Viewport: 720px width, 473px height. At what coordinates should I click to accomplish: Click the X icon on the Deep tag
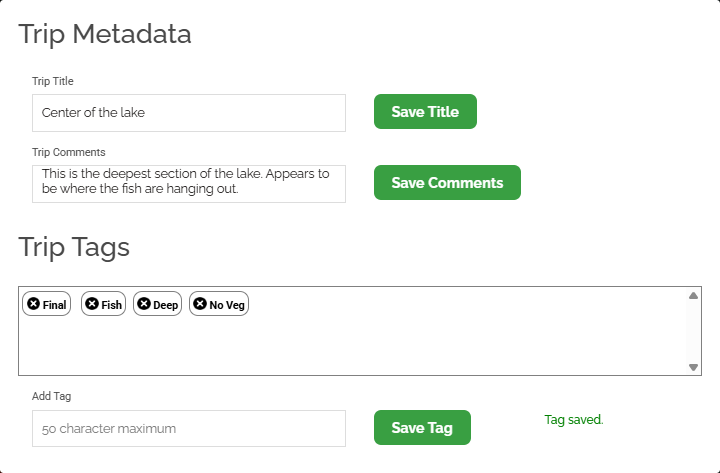coord(144,304)
